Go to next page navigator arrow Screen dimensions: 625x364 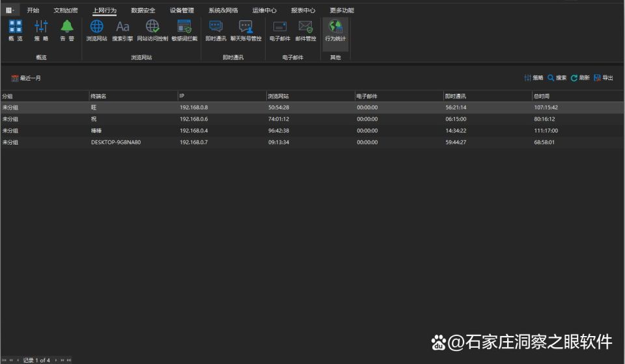(x=62, y=360)
